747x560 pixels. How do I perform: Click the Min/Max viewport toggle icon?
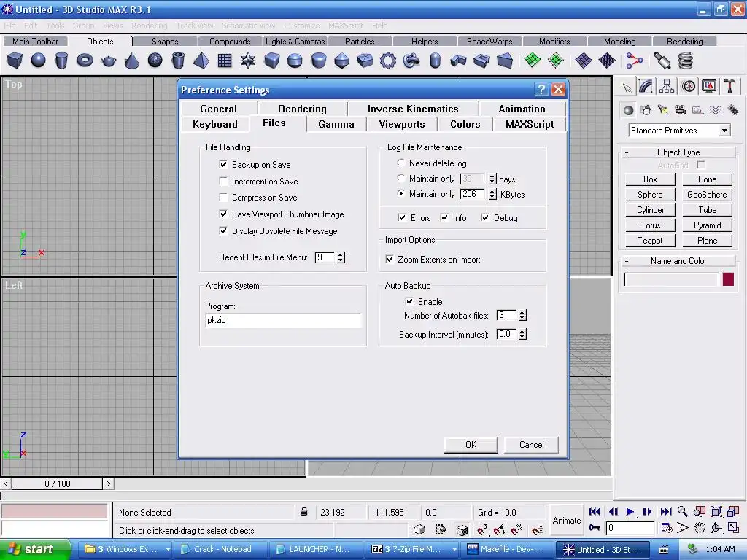pyautogui.click(x=733, y=528)
